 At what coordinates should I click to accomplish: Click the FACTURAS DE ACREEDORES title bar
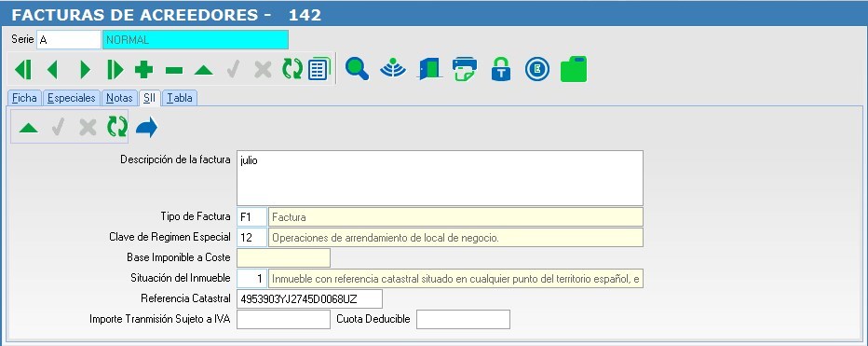click(x=434, y=14)
